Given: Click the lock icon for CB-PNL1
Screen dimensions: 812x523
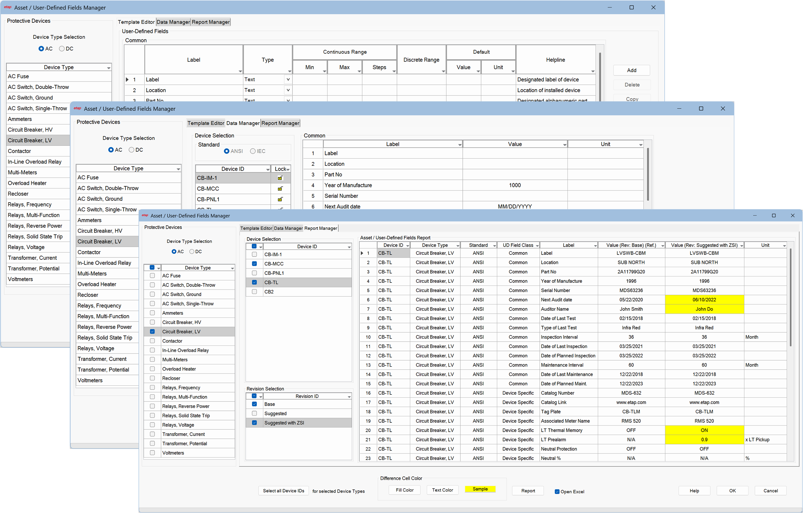Looking at the screenshot, I should tap(280, 199).
